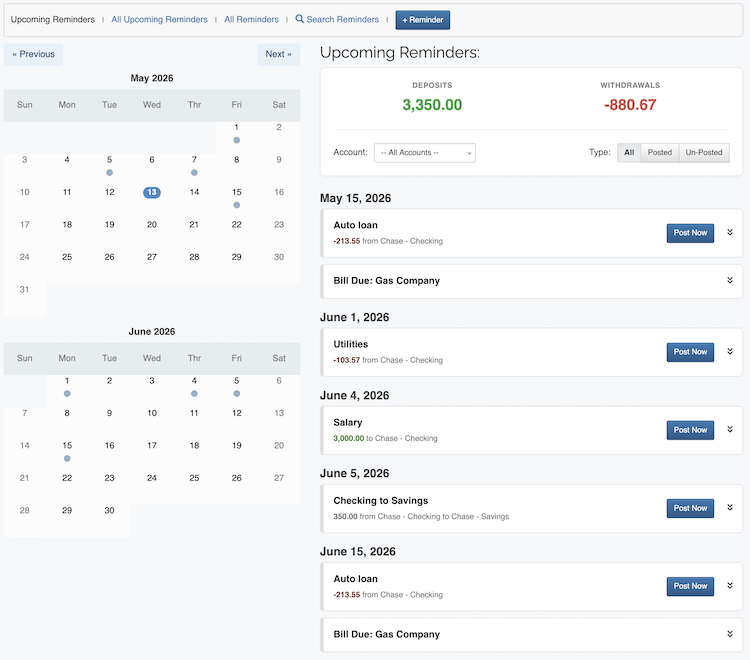
Task: Select highlighted May 13 on calendar
Action: point(152,192)
